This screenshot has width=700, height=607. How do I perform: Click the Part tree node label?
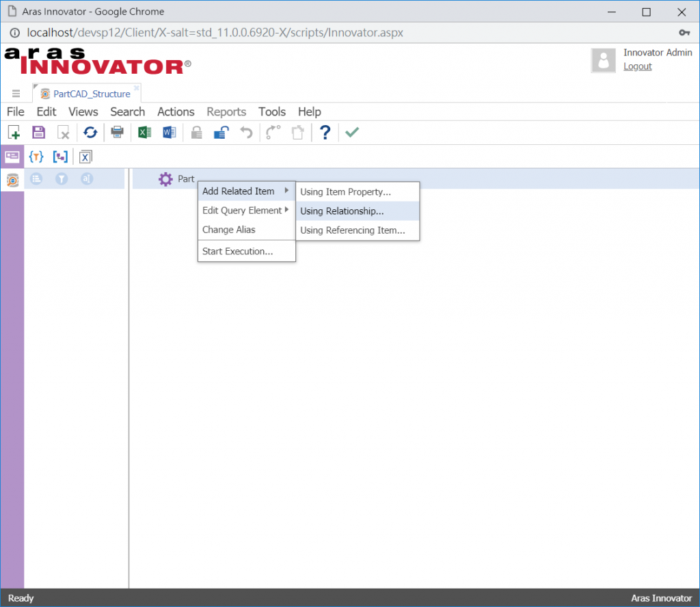pos(186,179)
